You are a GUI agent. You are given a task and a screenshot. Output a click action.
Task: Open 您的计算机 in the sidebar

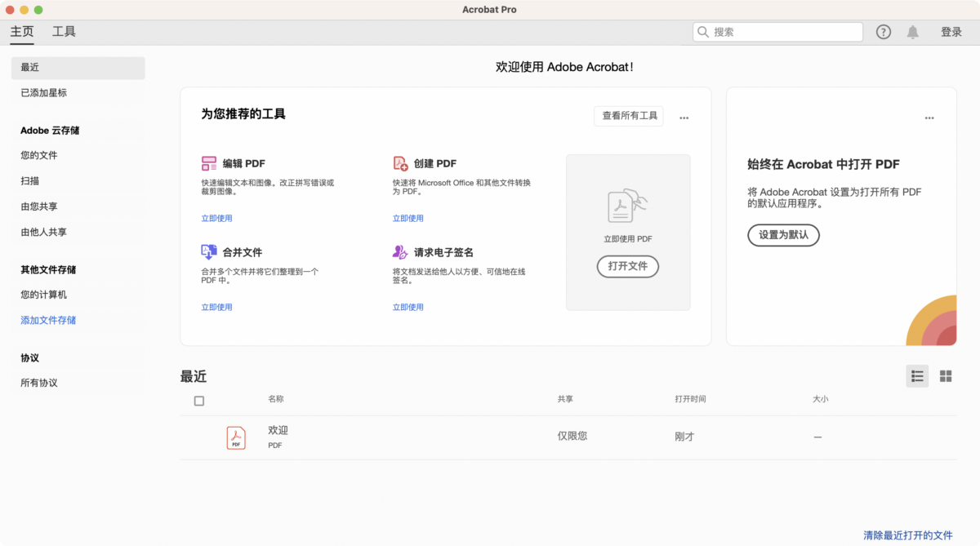pyautogui.click(x=43, y=295)
